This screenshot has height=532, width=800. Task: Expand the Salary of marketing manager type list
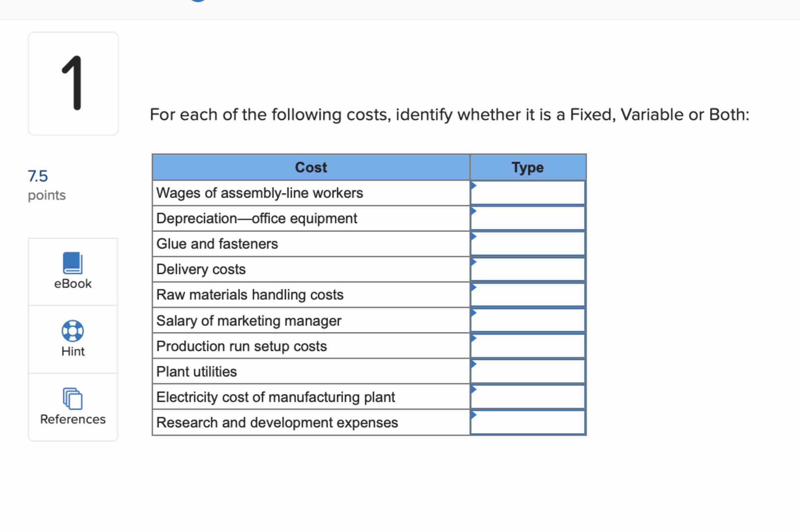pos(528,320)
